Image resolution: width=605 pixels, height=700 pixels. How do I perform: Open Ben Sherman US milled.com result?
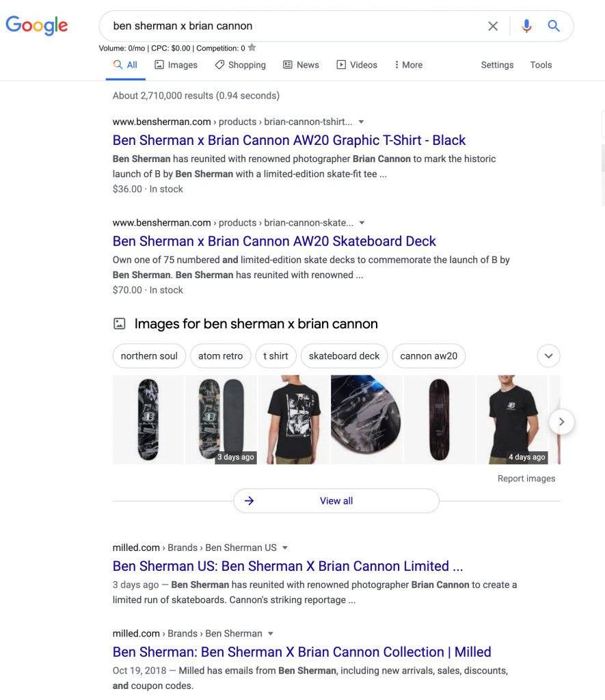click(288, 566)
